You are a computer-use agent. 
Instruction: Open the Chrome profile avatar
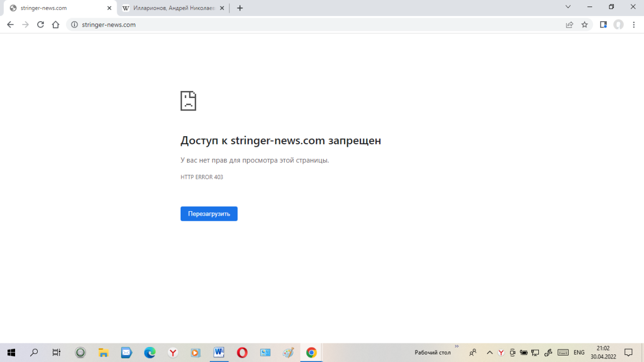tap(618, 25)
